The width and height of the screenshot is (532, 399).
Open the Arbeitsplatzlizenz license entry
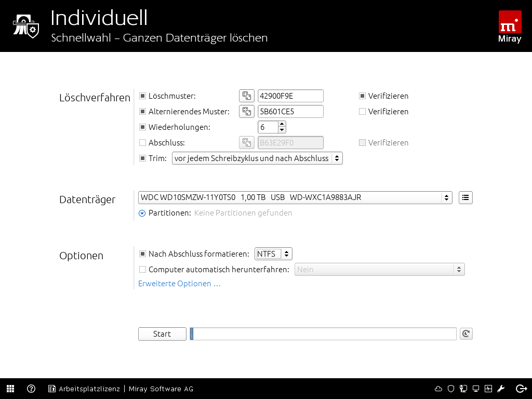pyautogui.click(x=84, y=389)
